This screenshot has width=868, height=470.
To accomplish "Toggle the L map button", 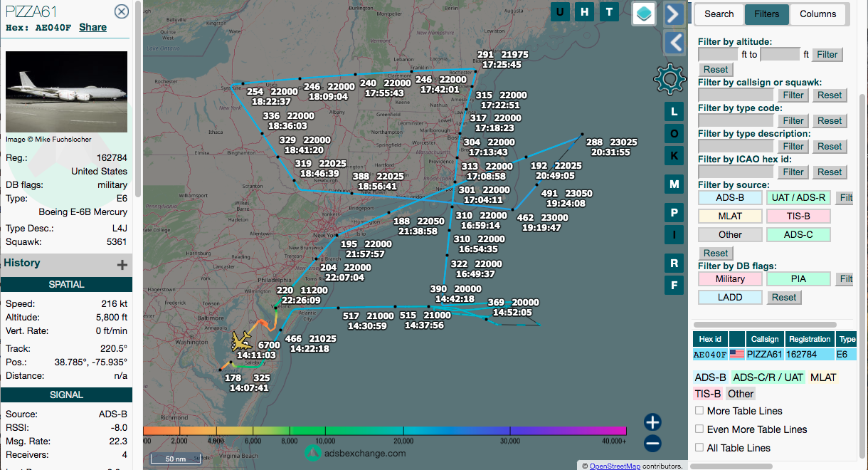I will [x=674, y=112].
